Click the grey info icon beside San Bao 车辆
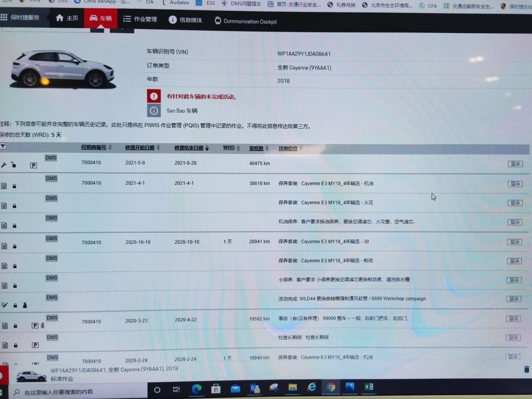This screenshot has height=399, width=532. coord(154,111)
